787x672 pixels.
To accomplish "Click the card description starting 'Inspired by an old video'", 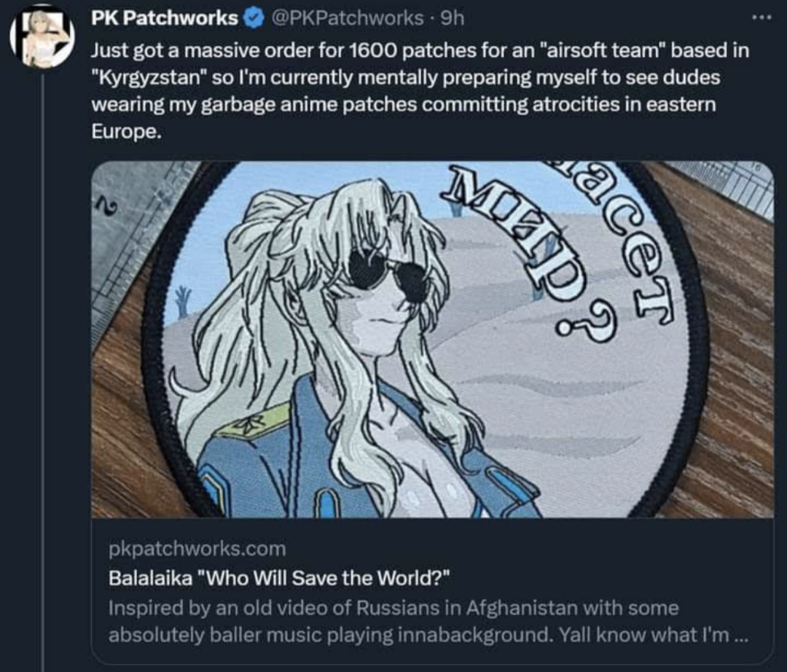I will click(428, 621).
